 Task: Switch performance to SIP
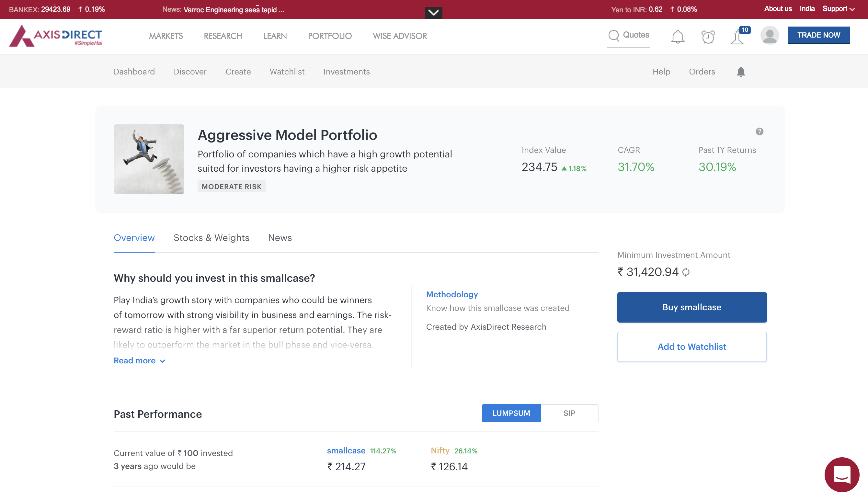tap(569, 413)
